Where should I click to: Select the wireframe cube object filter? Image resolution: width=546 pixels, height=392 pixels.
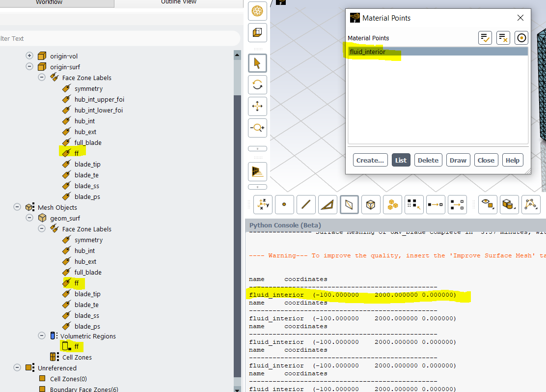[x=371, y=204]
